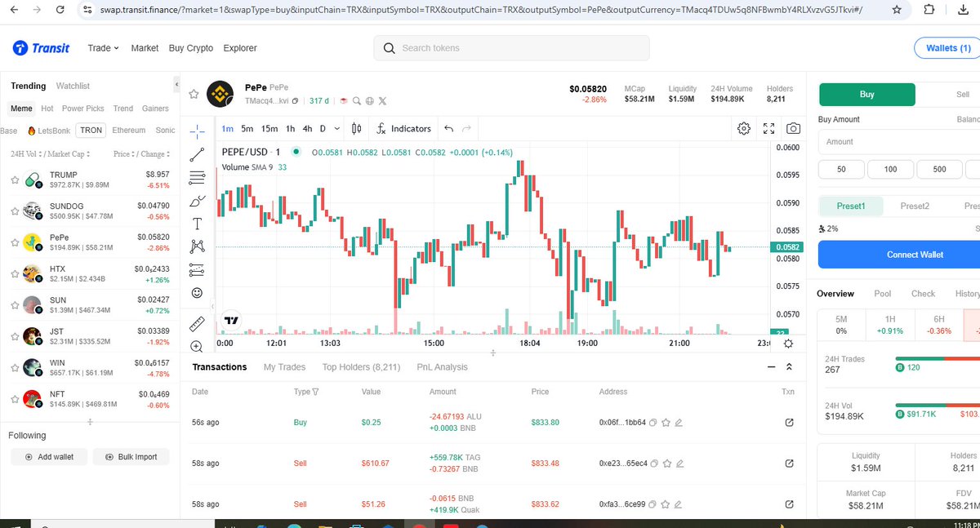Favorite PePe using the star beside its logo
The width and height of the screenshot is (980, 528).
(194, 94)
